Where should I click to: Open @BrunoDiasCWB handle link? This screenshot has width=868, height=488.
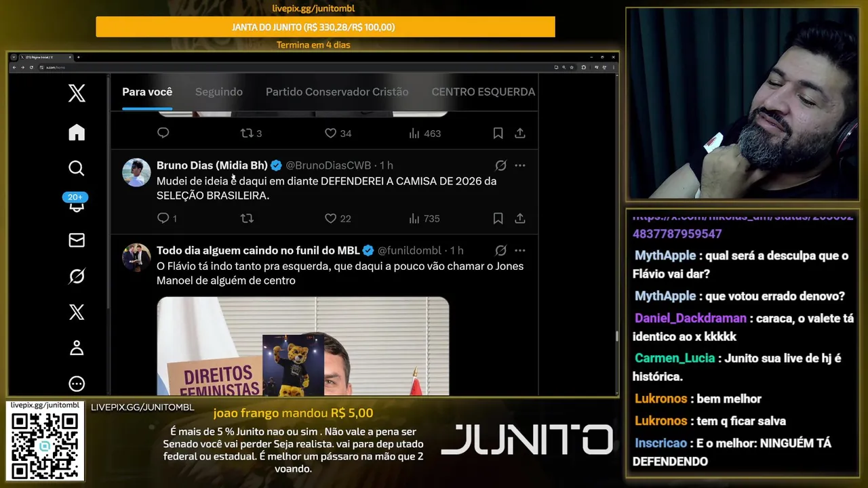[x=328, y=165]
